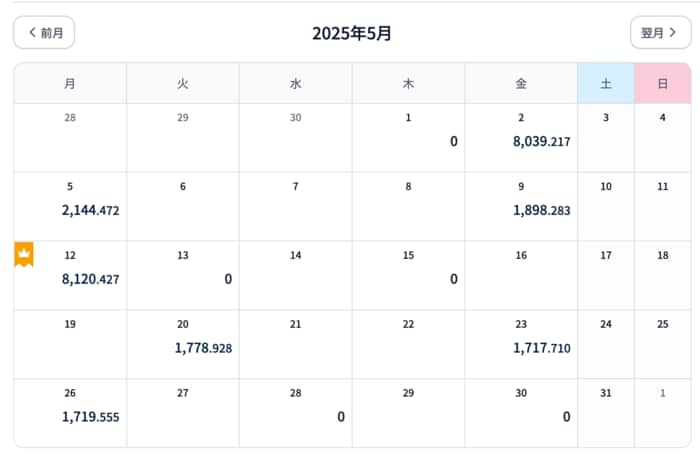Click May 23 cell with 1,717.710

521,345
